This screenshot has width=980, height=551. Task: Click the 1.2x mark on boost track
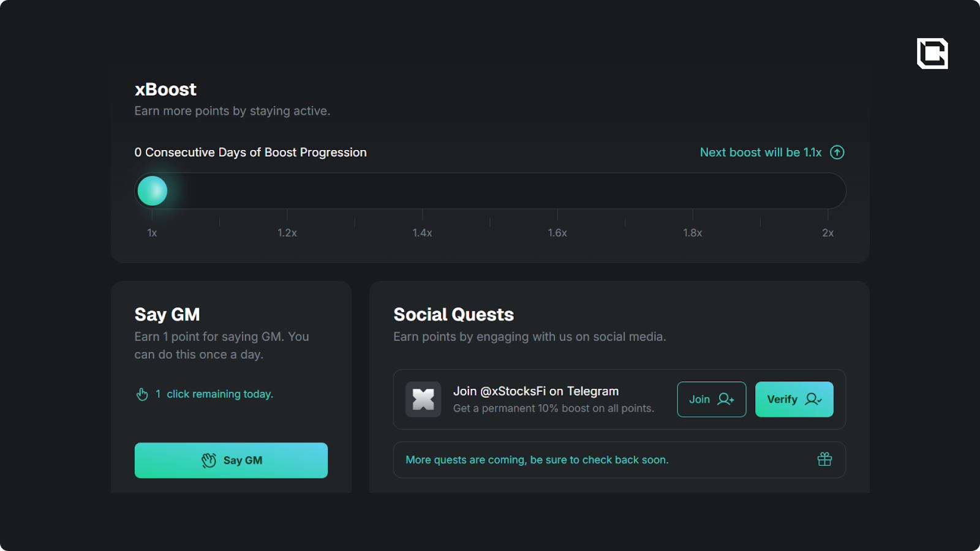pyautogui.click(x=287, y=233)
